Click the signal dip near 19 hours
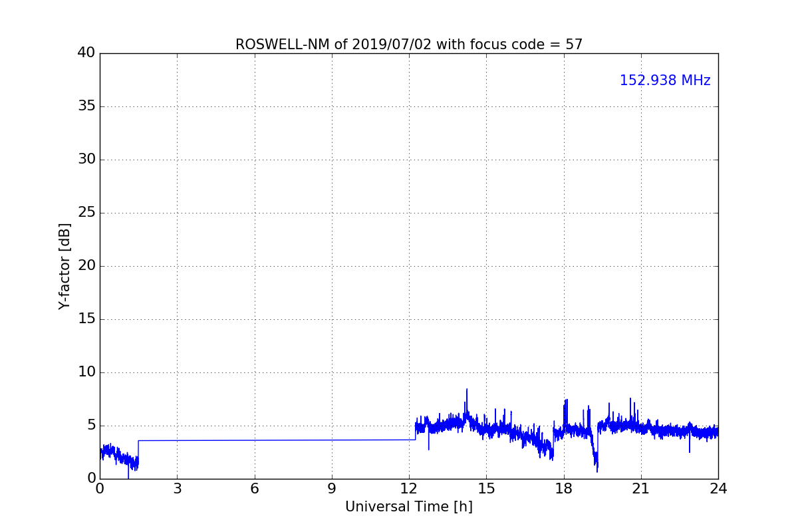Image resolution: width=798 pixels, height=532 pixels. pos(596,458)
